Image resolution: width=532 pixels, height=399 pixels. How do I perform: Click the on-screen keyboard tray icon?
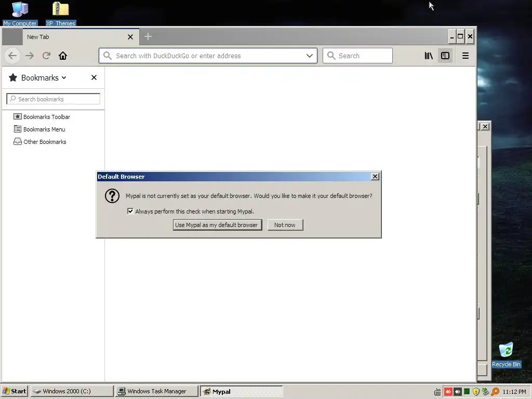437,392
